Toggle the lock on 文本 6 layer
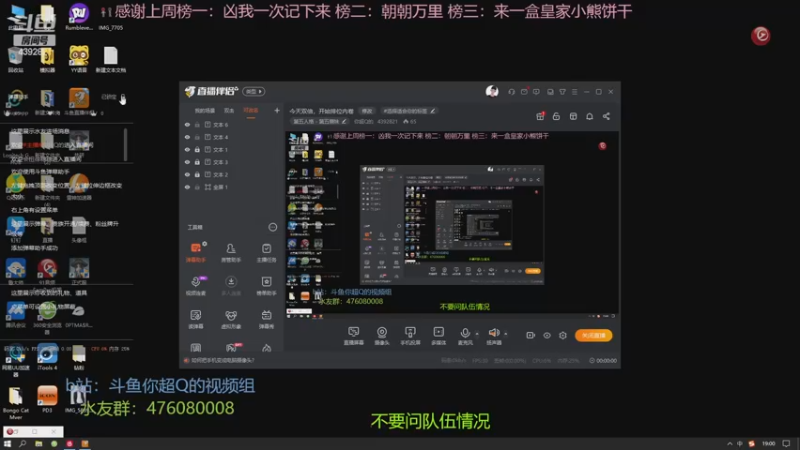 point(197,124)
